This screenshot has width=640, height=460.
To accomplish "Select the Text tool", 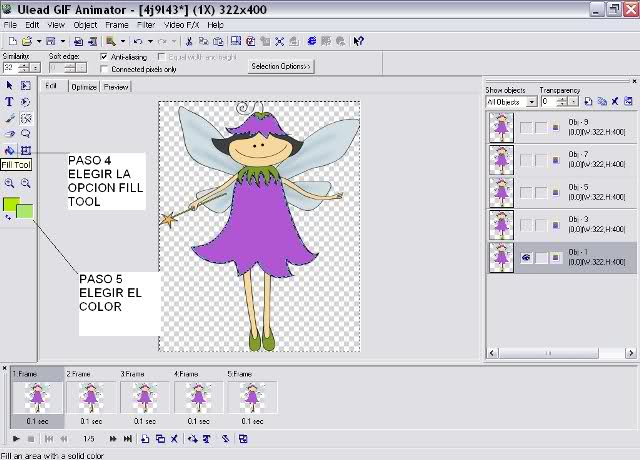I will pos(9,102).
